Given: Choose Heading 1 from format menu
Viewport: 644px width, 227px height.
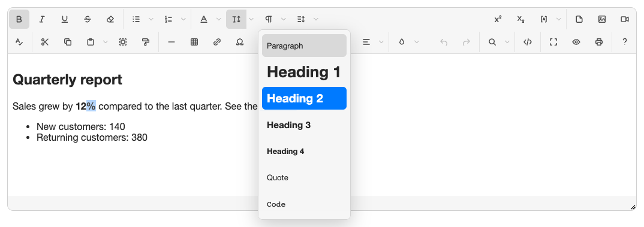Looking at the screenshot, I should [x=305, y=72].
